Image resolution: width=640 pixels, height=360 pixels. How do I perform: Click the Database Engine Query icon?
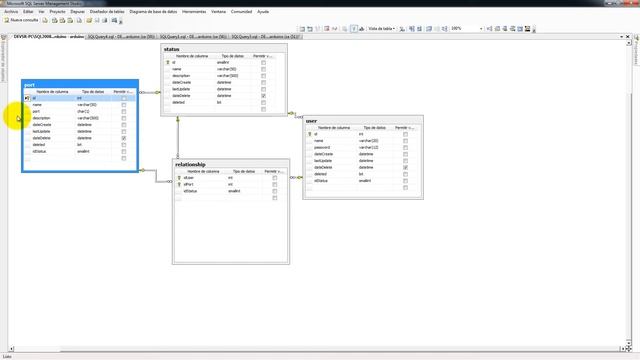tap(45, 20)
